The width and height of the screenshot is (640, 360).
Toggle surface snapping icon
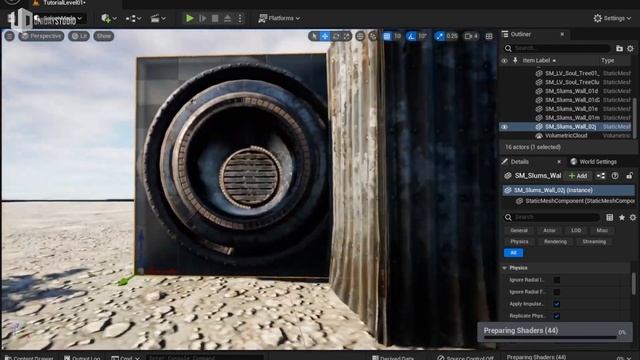tap(373, 36)
